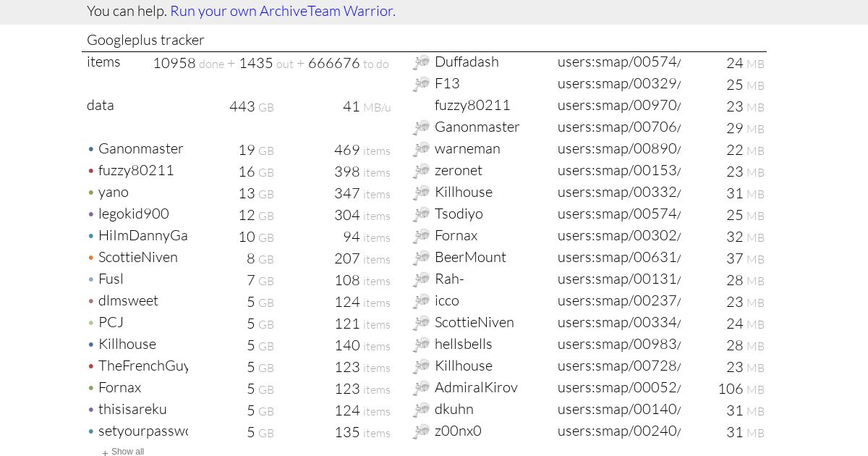This screenshot has width=868, height=456.
Task: Click the 666676 to do count
Action: 349,63
